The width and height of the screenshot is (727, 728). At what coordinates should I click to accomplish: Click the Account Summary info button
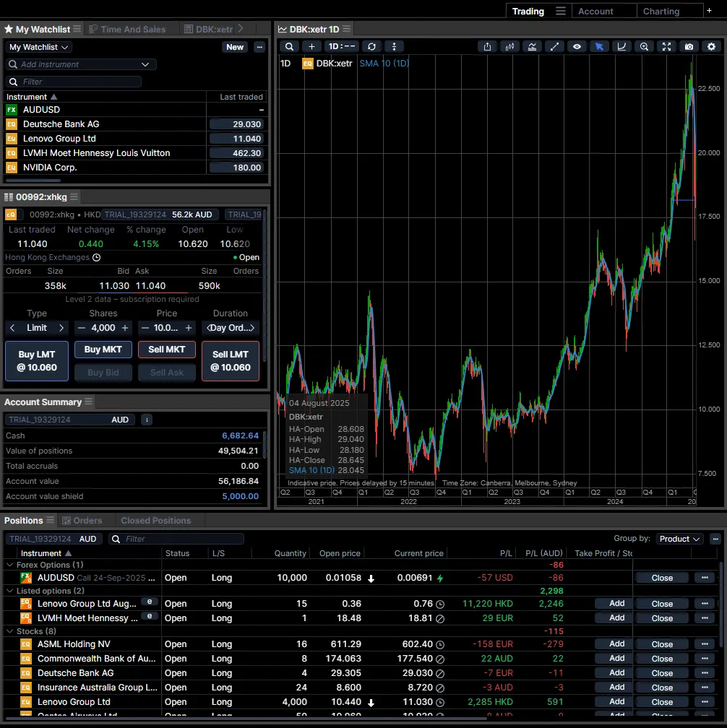(x=147, y=420)
